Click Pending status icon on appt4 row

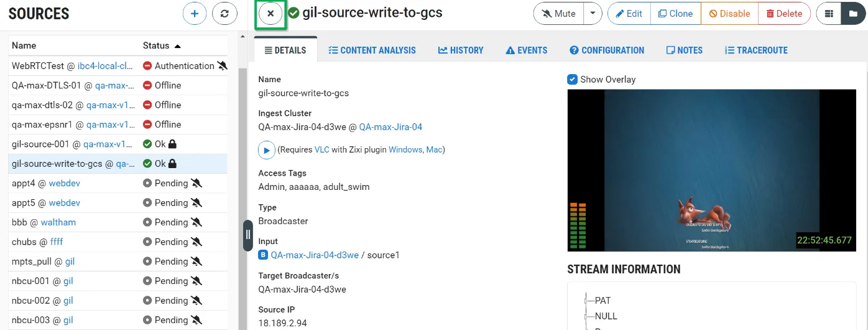click(x=147, y=183)
